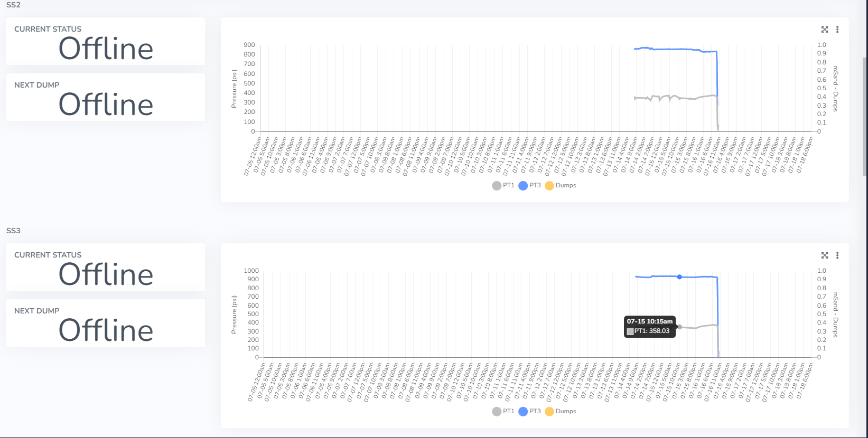
Task: Expand the SS2 chart to fullscreen
Action: [825, 30]
